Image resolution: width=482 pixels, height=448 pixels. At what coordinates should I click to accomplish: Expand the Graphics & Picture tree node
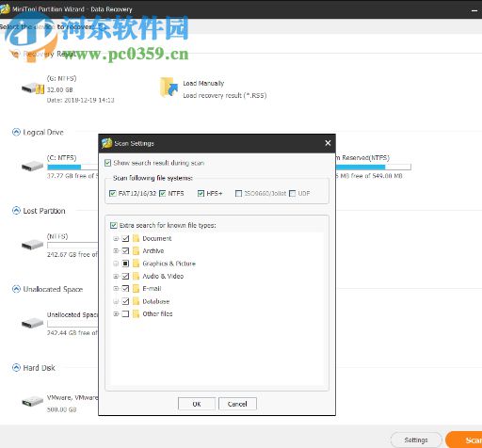pyautogui.click(x=116, y=264)
